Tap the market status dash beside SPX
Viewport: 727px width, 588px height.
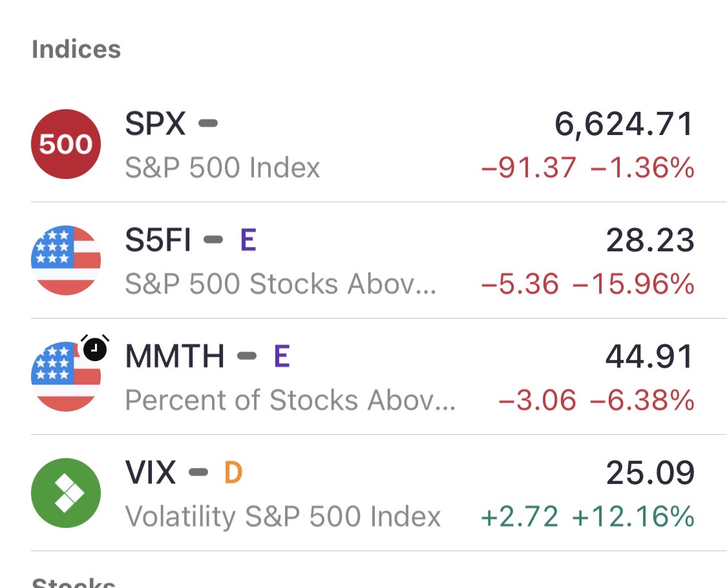coord(207,123)
